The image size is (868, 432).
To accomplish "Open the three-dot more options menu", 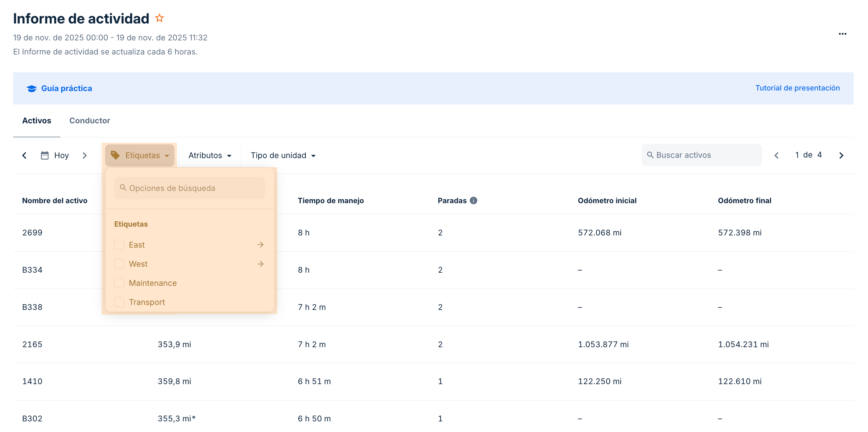I will 842,34.
